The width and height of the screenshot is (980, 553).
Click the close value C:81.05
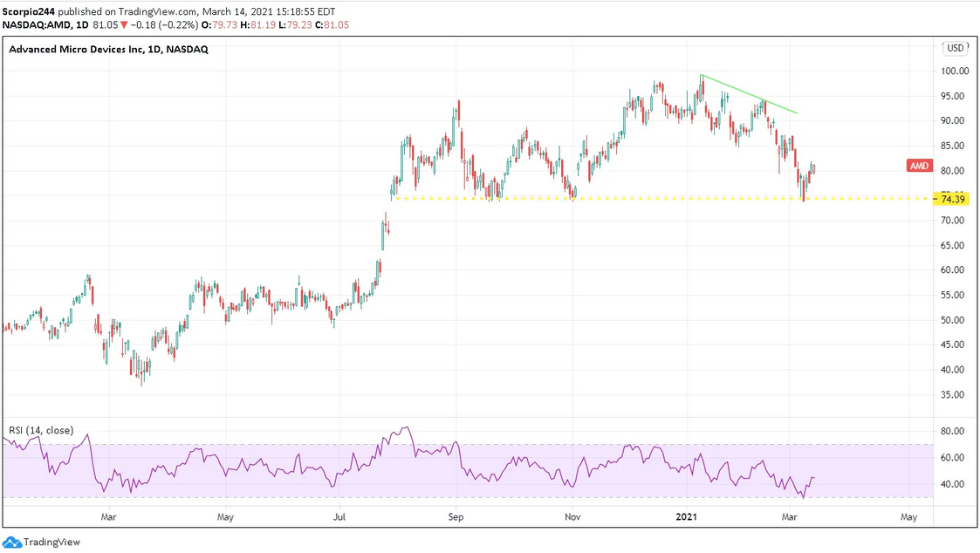[x=332, y=25]
